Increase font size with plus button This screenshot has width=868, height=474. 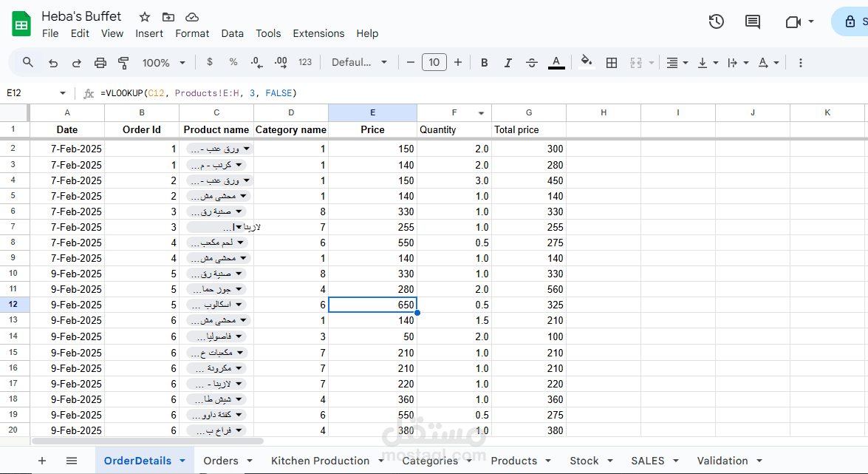tap(458, 63)
